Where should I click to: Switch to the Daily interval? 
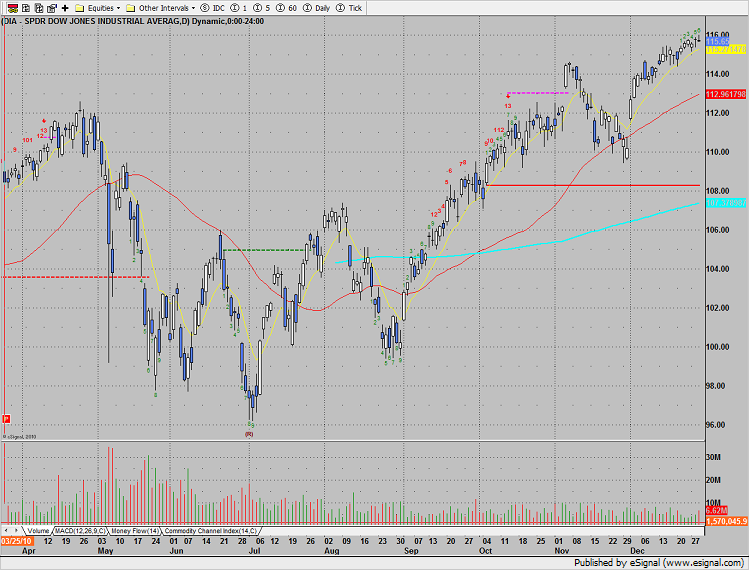(317, 8)
